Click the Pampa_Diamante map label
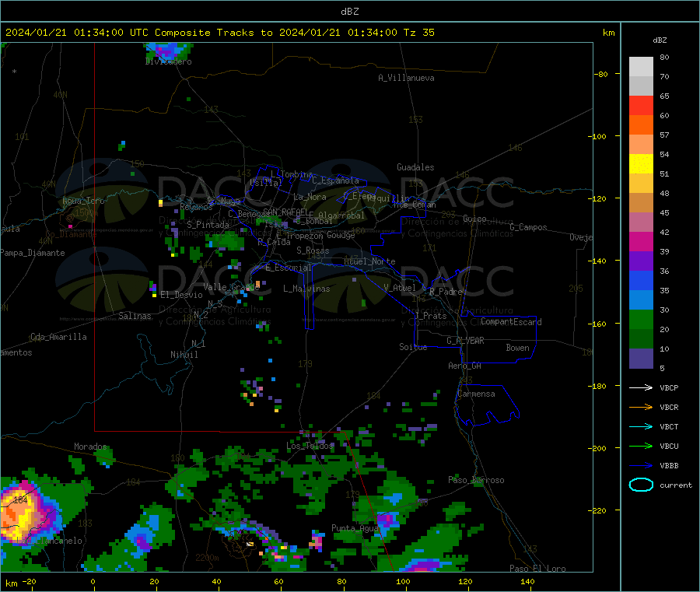The image size is (700, 592). [33, 253]
